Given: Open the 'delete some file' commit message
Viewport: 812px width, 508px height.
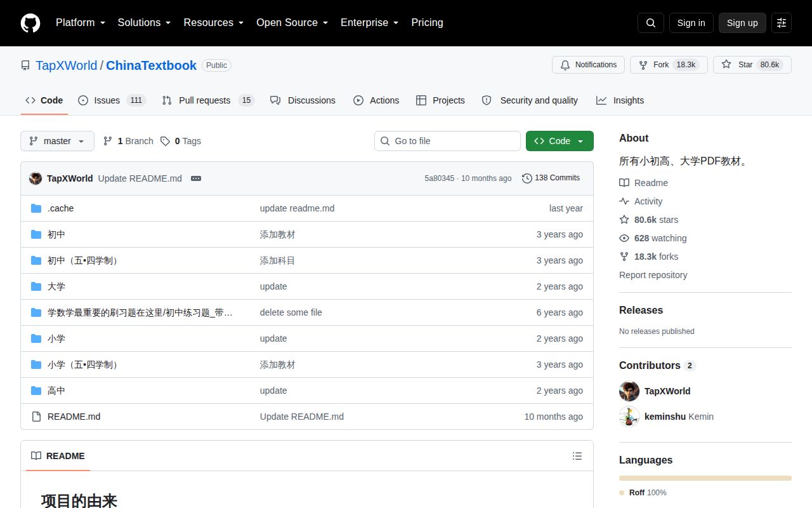Looking at the screenshot, I should click(291, 312).
